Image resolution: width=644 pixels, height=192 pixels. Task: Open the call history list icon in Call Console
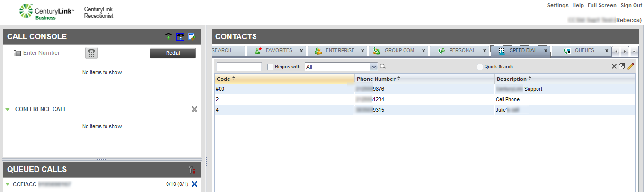[192, 36]
